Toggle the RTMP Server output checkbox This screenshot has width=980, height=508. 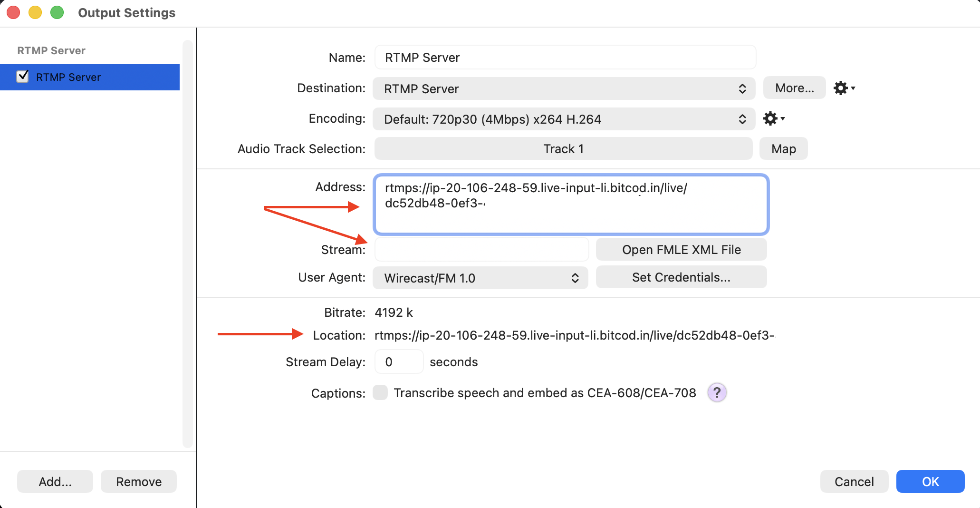tap(23, 77)
